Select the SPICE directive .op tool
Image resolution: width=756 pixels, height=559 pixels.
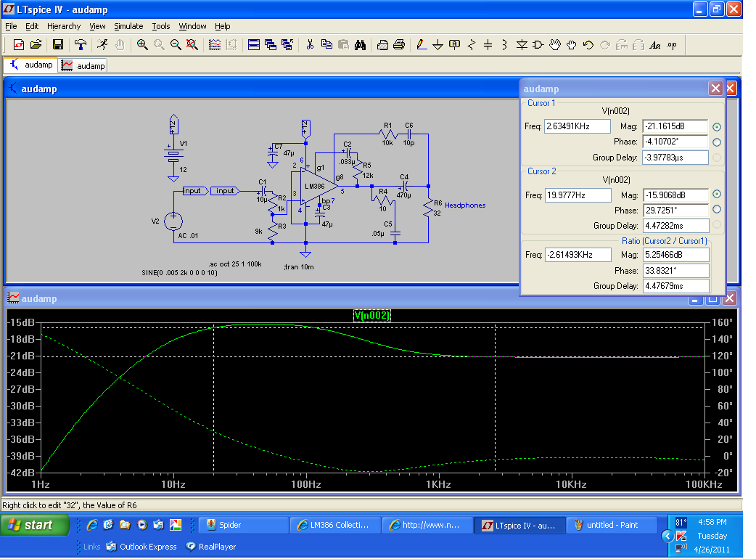672,45
